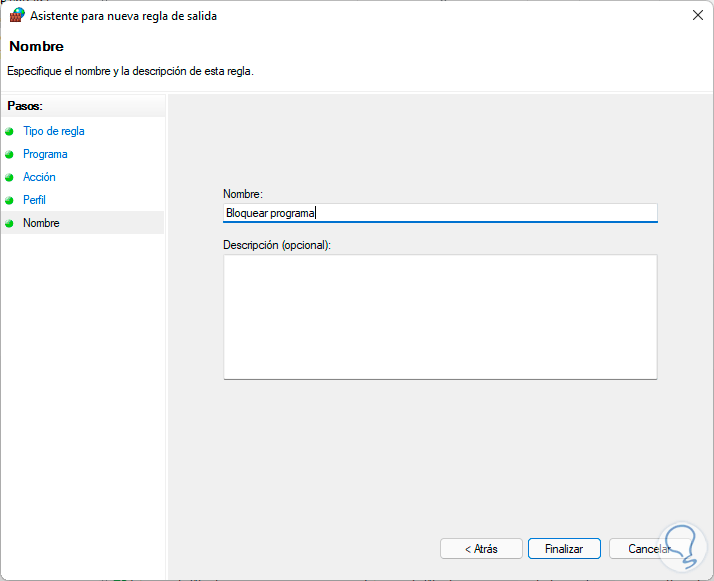Click green bullet beside Tipo de regla
Viewport: 714px width, 581px height.
tap(10, 131)
